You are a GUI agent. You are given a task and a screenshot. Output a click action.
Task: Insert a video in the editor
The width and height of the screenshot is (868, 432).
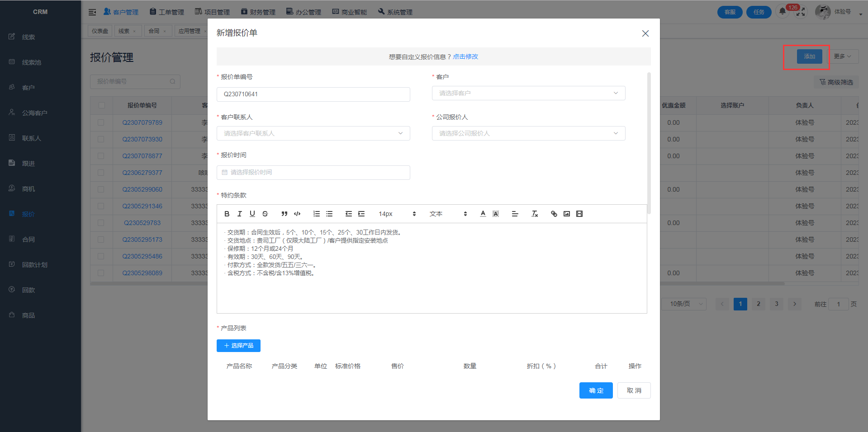(579, 214)
